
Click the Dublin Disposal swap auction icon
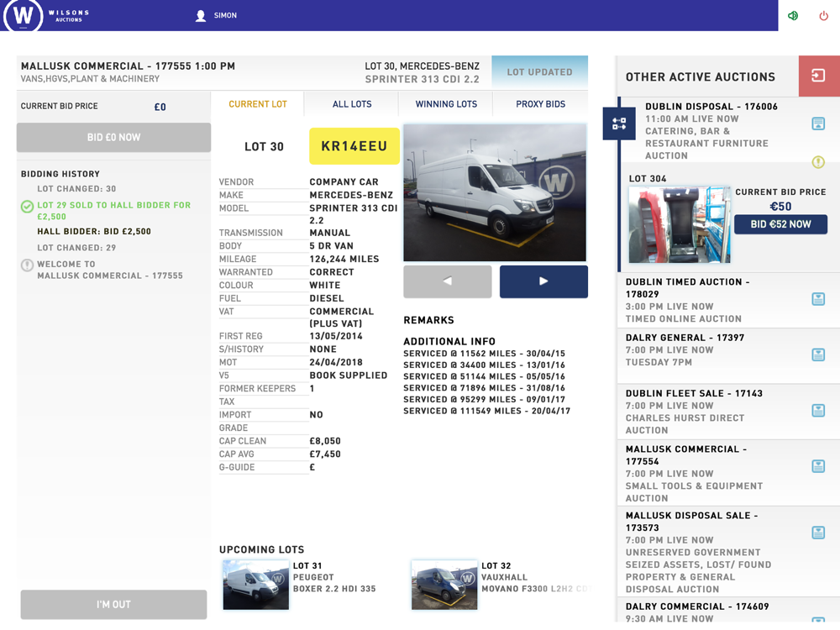click(619, 123)
